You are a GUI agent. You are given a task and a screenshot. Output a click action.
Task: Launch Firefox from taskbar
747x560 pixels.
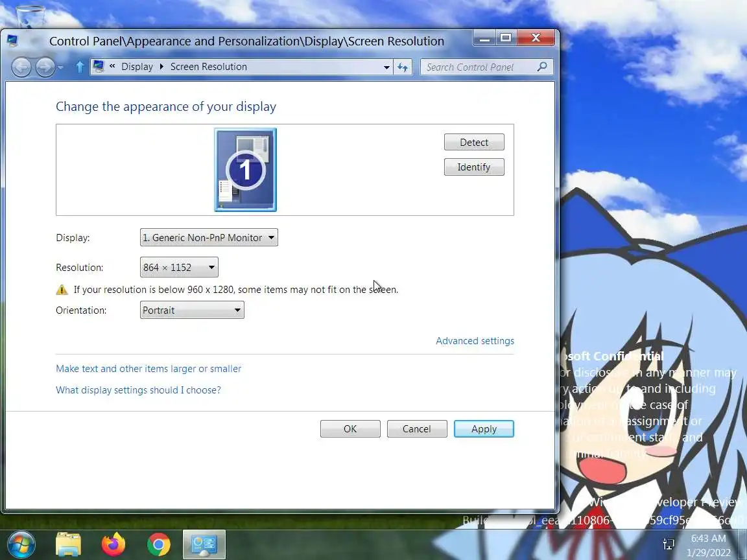[x=113, y=544]
